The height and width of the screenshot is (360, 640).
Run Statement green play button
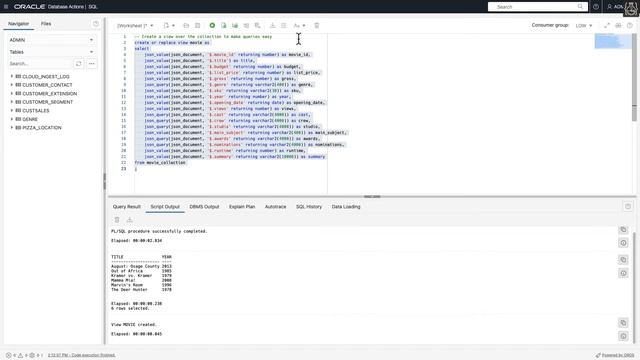[x=212, y=25]
